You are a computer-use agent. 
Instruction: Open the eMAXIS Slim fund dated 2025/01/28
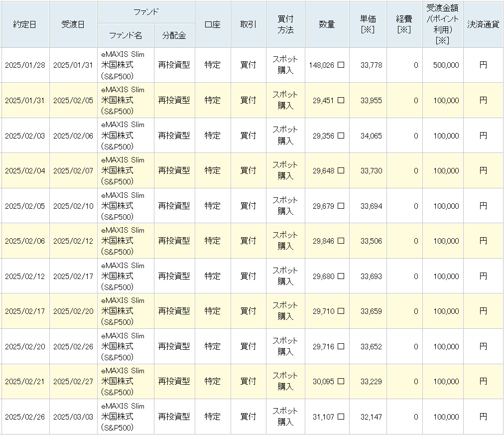(123, 65)
